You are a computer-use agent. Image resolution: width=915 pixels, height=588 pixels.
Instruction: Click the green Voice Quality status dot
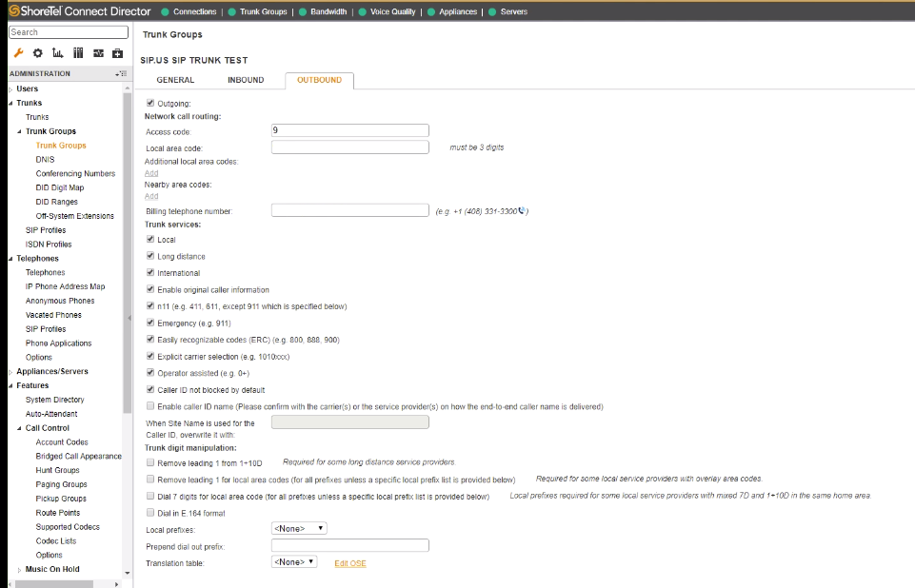pyautogui.click(x=362, y=11)
